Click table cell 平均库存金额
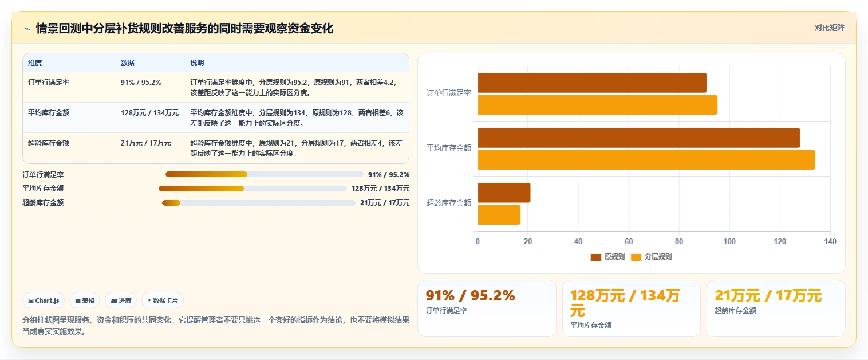This screenshot has width=868, height=360. click(49, 113)
